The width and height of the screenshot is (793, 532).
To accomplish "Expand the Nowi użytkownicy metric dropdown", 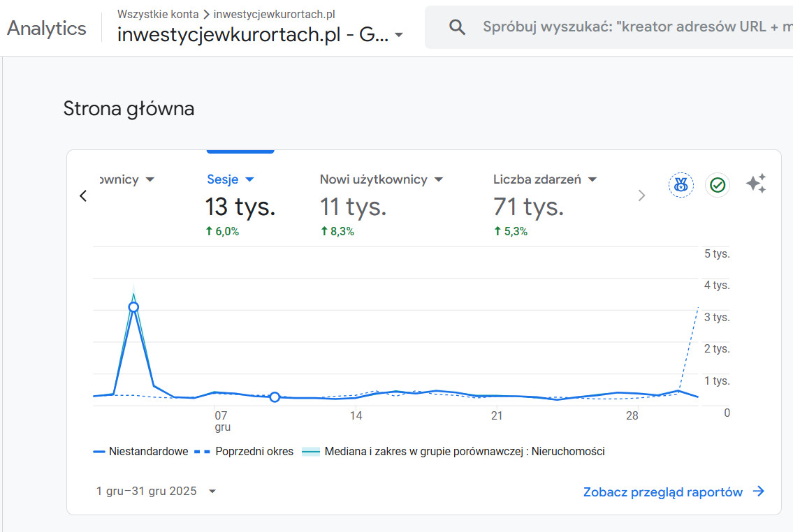I will click(439, 179).
